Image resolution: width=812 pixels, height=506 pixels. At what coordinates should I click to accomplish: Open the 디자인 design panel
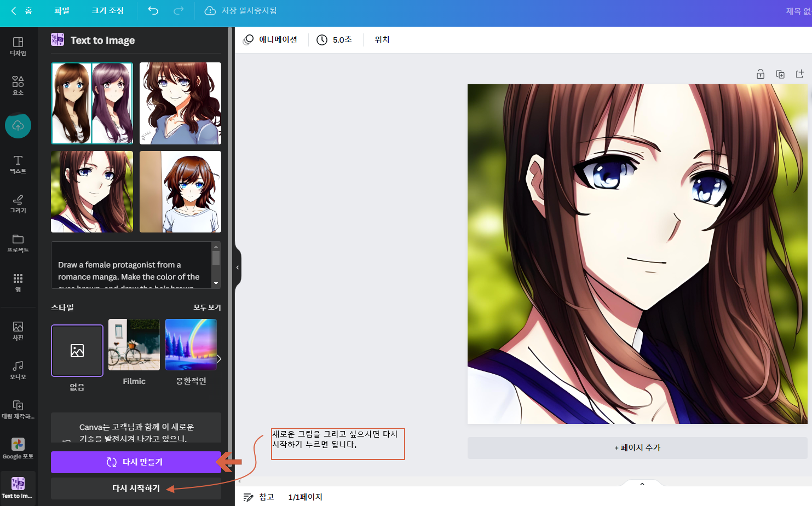pyautogui.click(x=18, y=46)
